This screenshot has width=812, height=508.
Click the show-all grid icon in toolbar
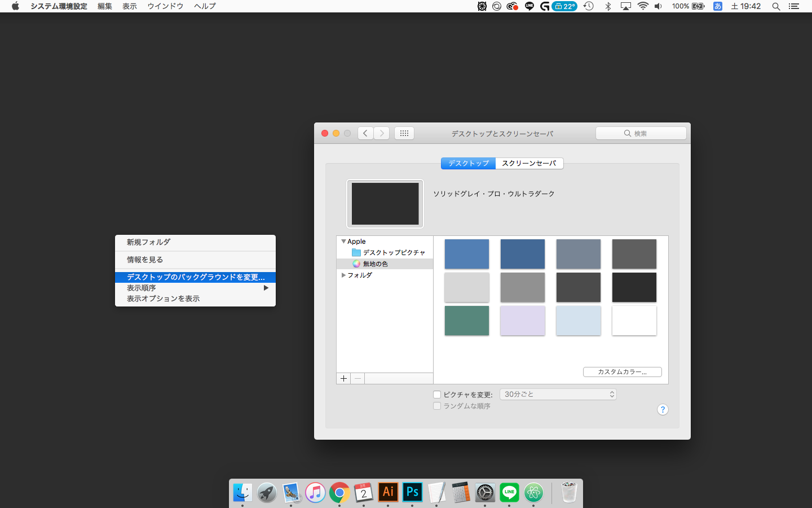coord(404,133)
